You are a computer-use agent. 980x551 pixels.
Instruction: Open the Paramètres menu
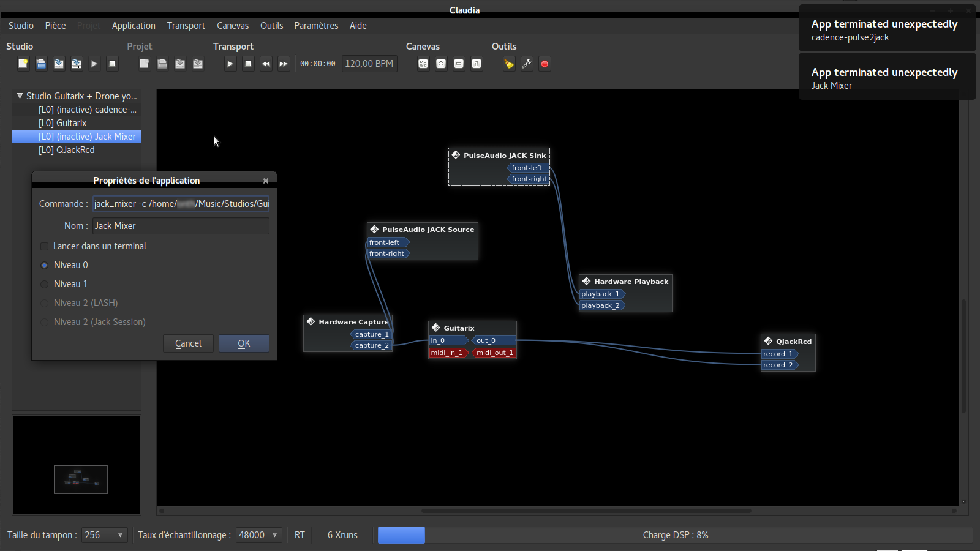316,26
